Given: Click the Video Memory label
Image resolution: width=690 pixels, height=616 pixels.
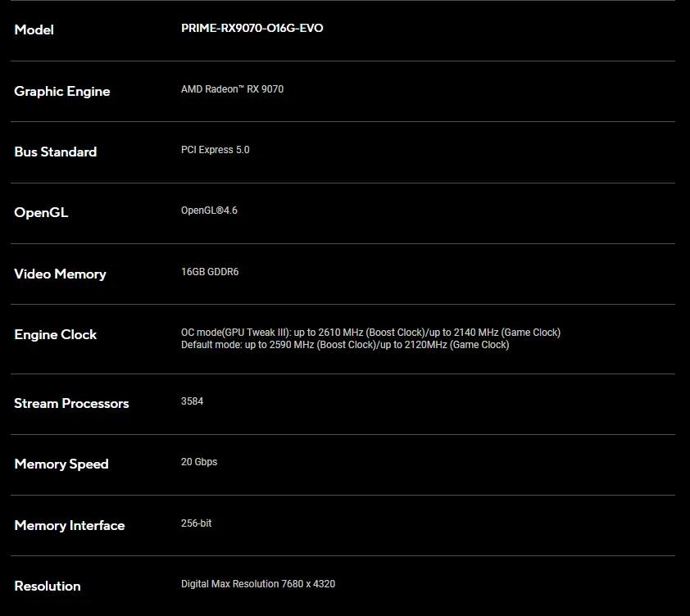Looking at the screenshot, I should [x=60, y=274].
